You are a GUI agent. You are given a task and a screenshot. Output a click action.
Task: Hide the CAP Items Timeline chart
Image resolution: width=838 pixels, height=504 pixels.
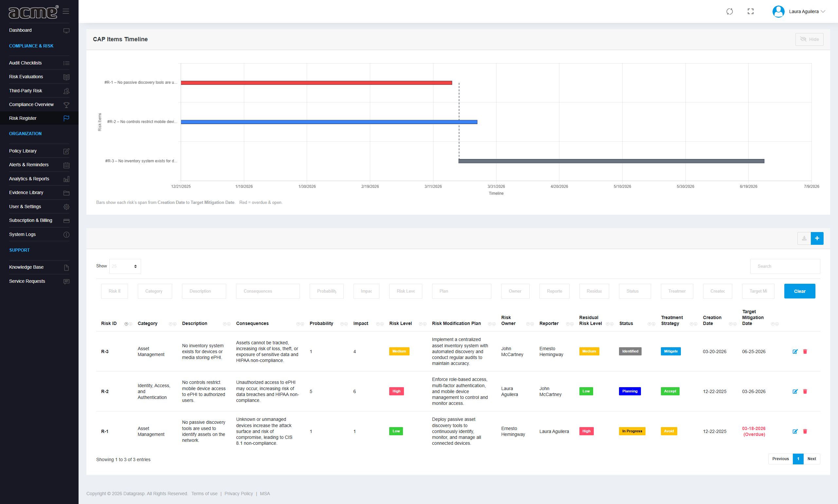809,39
